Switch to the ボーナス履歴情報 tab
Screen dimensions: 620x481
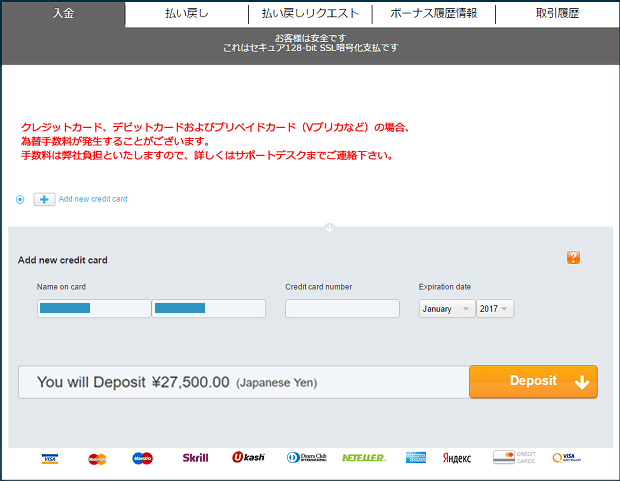tap(434, 13)
